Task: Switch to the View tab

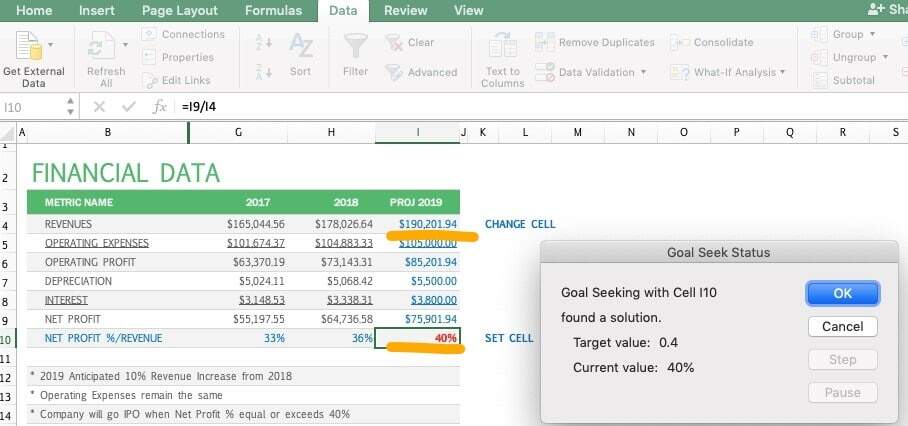Action: [468, 10]
